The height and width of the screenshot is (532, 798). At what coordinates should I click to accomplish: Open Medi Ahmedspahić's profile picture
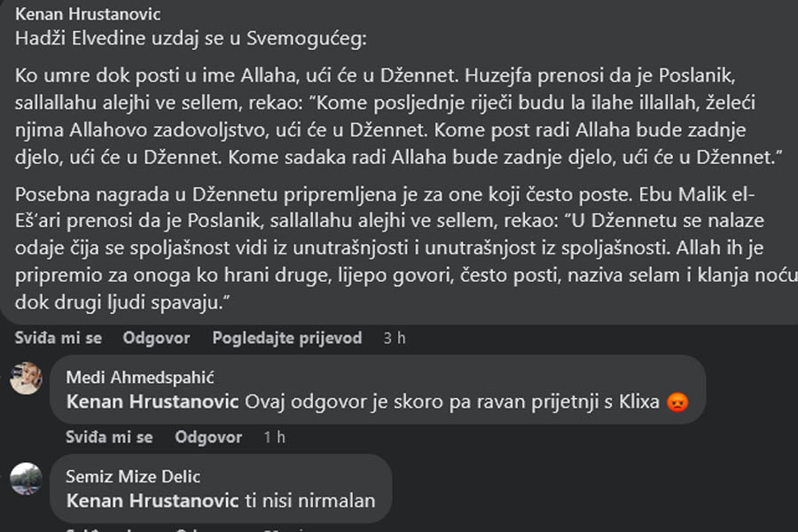(x=26, y=379)
